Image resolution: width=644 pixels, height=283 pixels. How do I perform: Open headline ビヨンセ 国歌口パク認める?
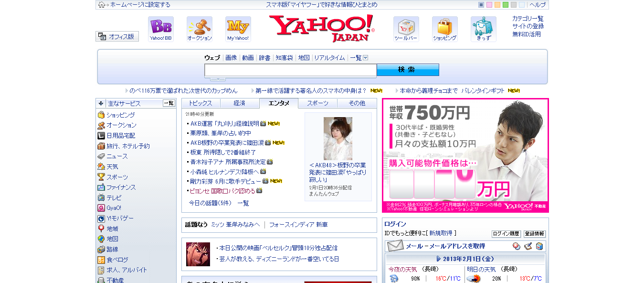223,191
